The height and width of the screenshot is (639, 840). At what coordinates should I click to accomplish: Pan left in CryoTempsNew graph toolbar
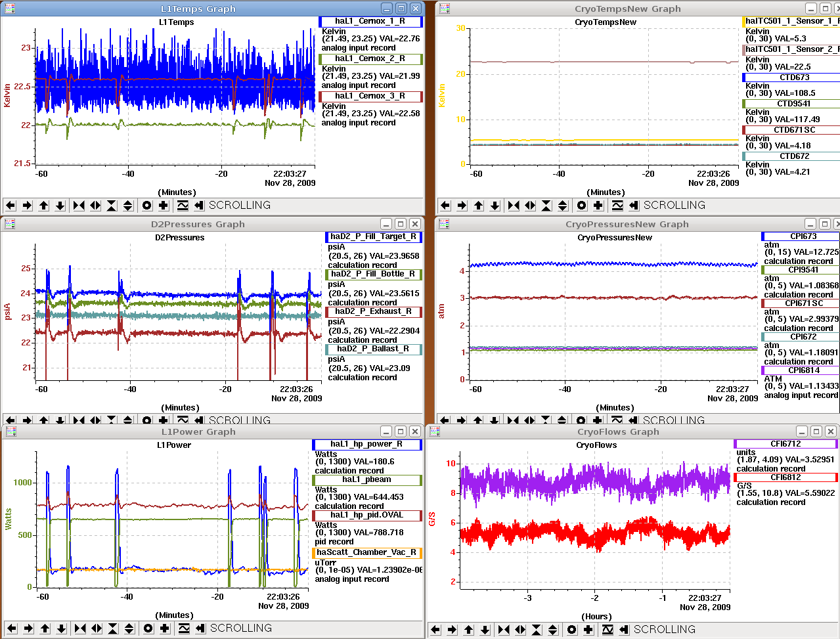[x=445, y=206]
